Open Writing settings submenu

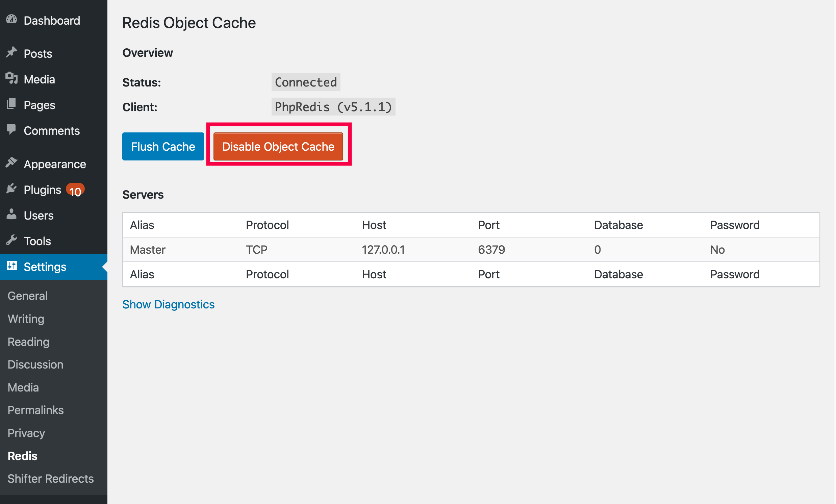click(26, 319)
